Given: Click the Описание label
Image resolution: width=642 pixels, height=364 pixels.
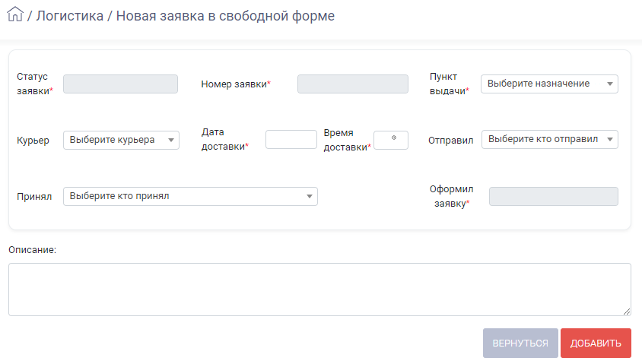Looking at the screenshot, I should [33, 250].
